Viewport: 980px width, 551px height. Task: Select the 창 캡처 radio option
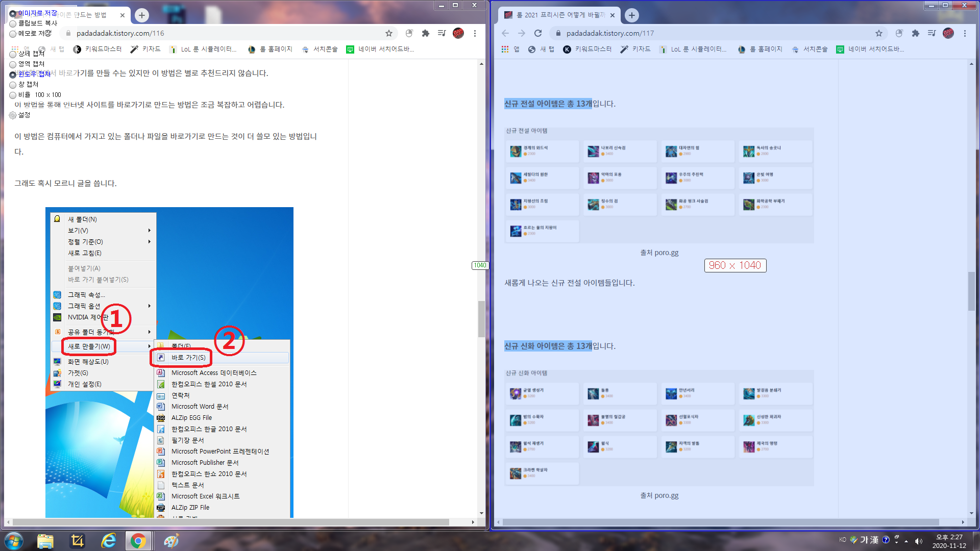pyautogui.click(x=13, y=85)
